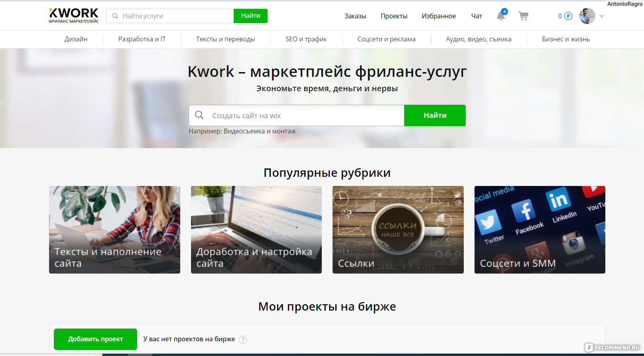Image resolution: width=644 pixels, height=356 pixels.
Task: Open 'Доработка и настройка сайта' rubric card
Action: [256, 230]
